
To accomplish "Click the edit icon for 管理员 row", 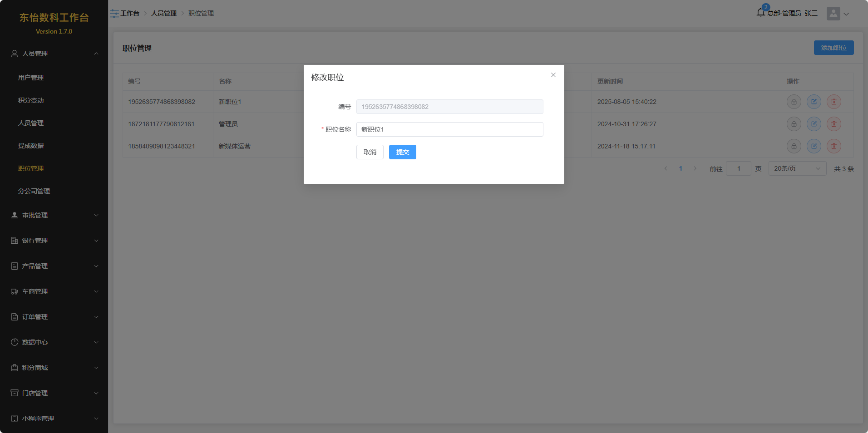I will [814, 124].
